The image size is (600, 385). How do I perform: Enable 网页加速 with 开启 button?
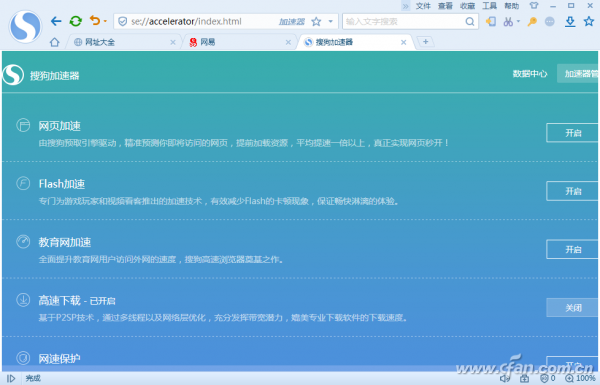point(572,133)
